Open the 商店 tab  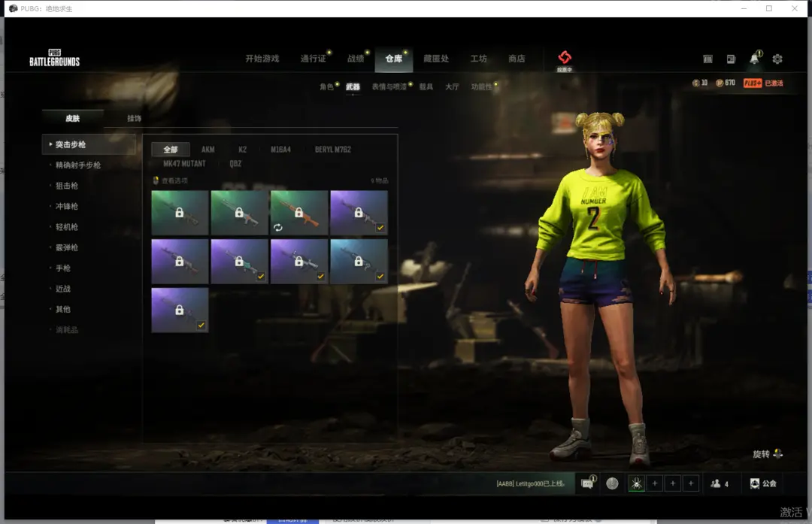[517, 59]
